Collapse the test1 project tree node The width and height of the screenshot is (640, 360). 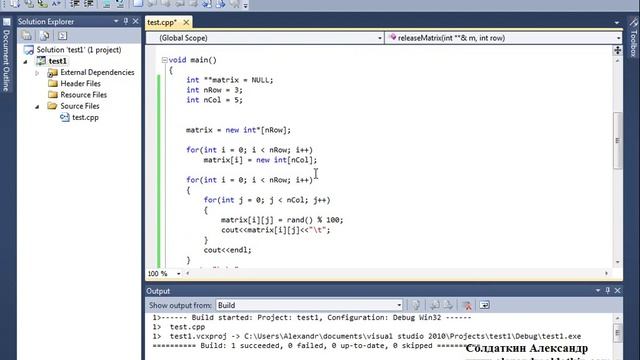click(x=26, y=61)
